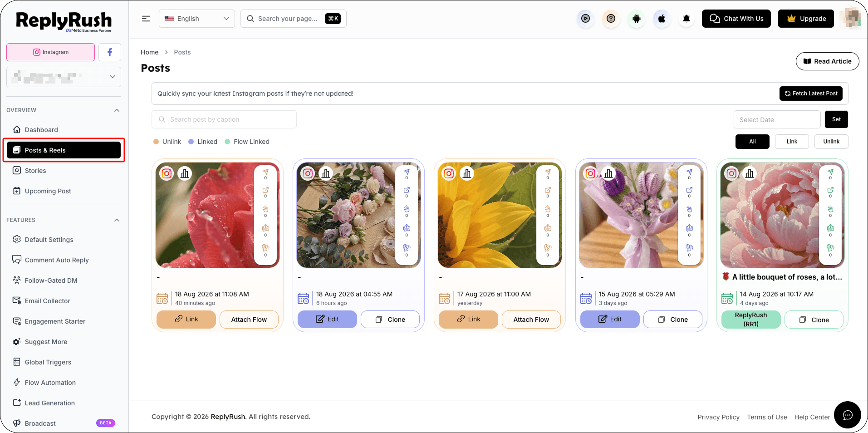Image resolution: width=868 pixels, height=433 pixels.
Task: Go to Home breadcrumb
Action: pyautogui.click(x=150, y=52)
